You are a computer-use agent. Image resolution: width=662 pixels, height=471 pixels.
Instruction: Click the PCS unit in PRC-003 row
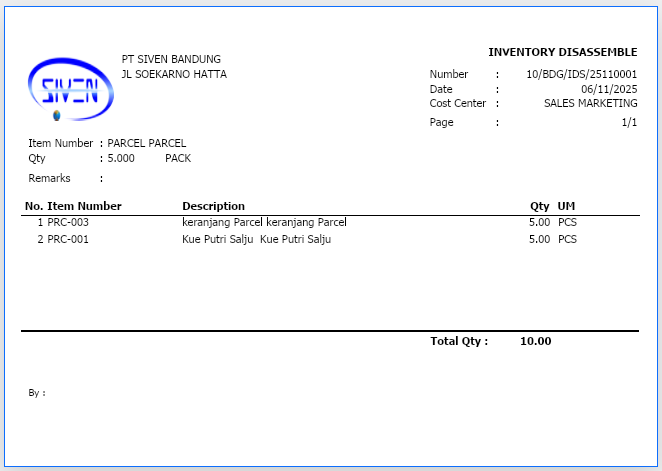click(567, 222)
